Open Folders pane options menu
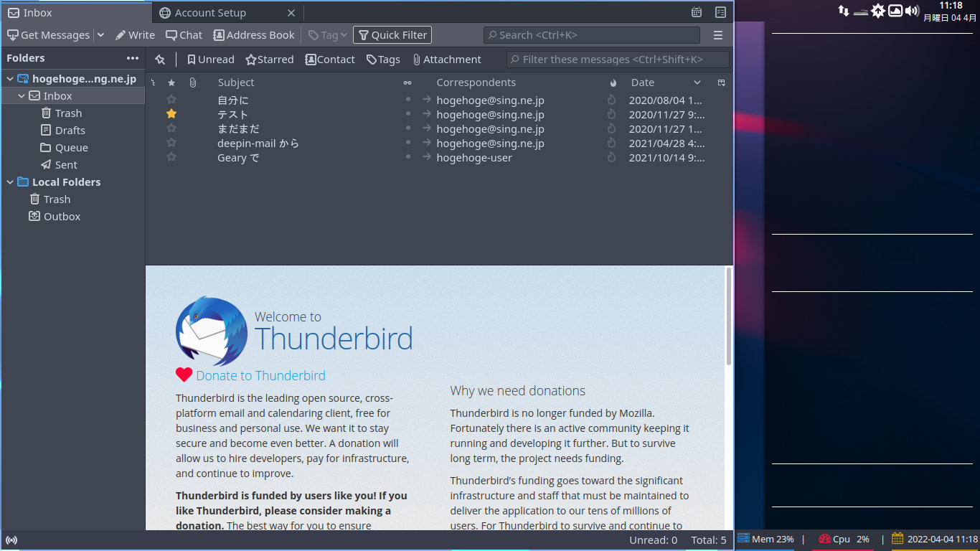The image size is (980, 551). tap(133, 58)
